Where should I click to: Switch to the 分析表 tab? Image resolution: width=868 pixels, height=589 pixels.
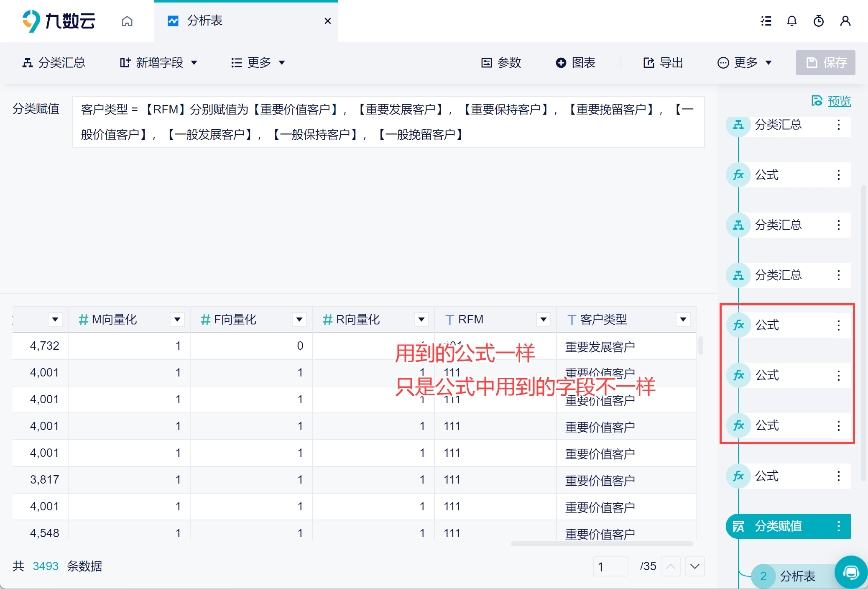[205, 21]
